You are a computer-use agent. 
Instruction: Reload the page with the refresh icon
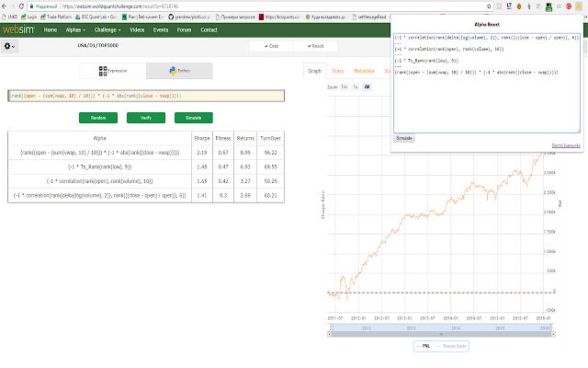tap(21, 6)
